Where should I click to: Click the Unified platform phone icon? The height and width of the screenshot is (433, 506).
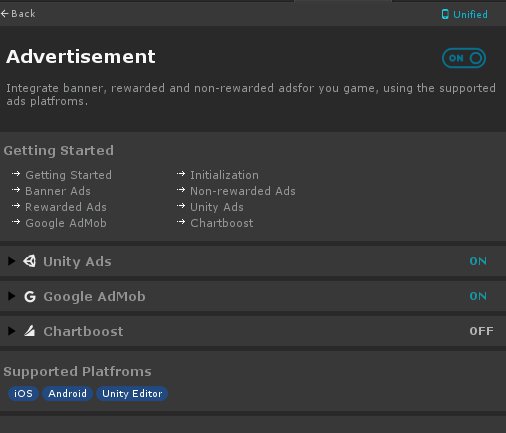point(445,14)
